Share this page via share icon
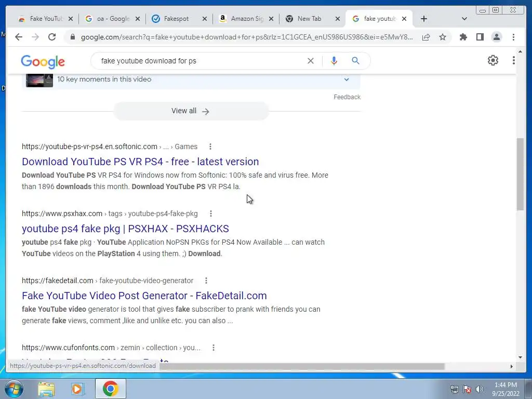 tap(426, 37)
